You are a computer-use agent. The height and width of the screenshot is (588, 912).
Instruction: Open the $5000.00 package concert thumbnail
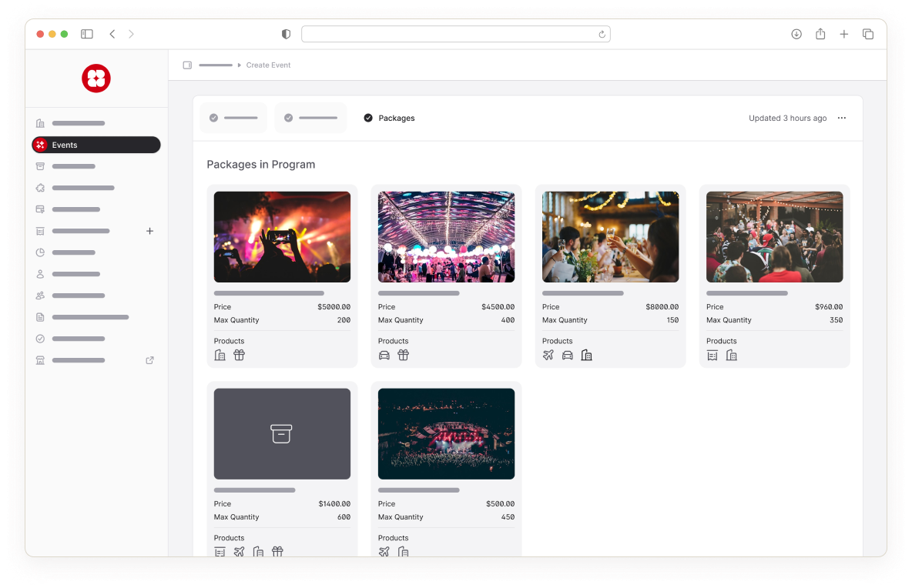click(282, 237)
